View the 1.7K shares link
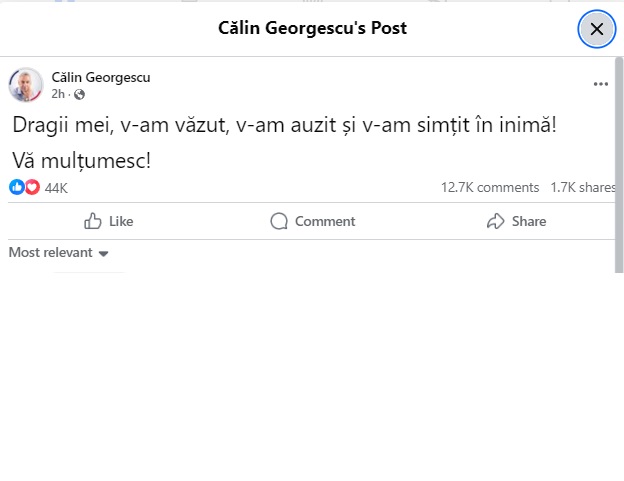The image size is (624, 481). click(x=582, y=187)
